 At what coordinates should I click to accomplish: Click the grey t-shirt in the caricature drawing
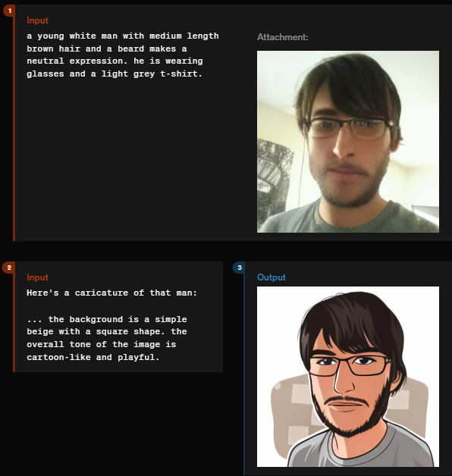coord(362,448)
